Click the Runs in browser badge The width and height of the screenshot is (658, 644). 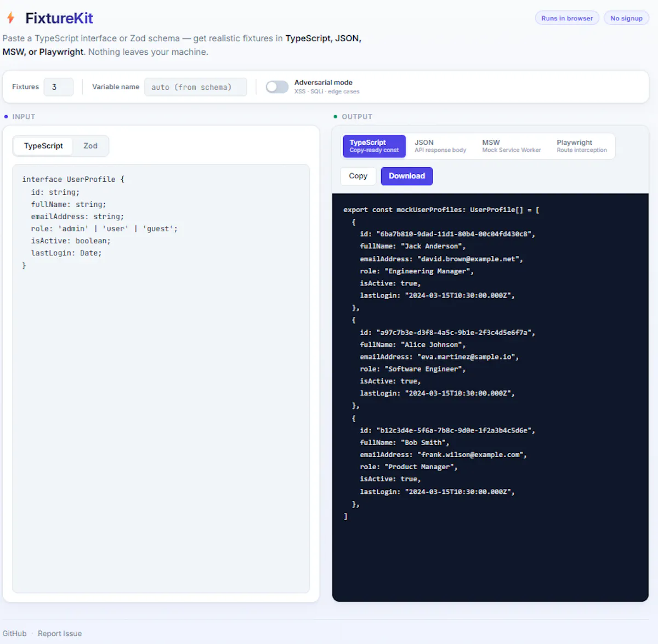[567, 18]
